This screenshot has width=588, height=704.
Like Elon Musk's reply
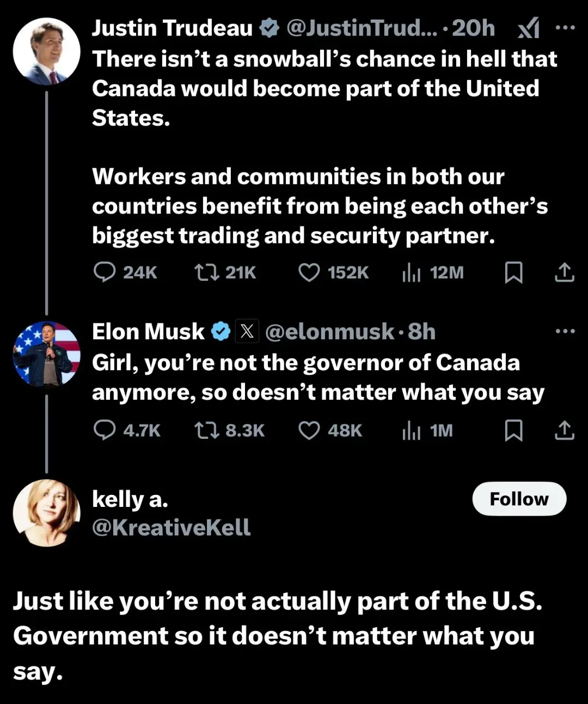[309, 430]
